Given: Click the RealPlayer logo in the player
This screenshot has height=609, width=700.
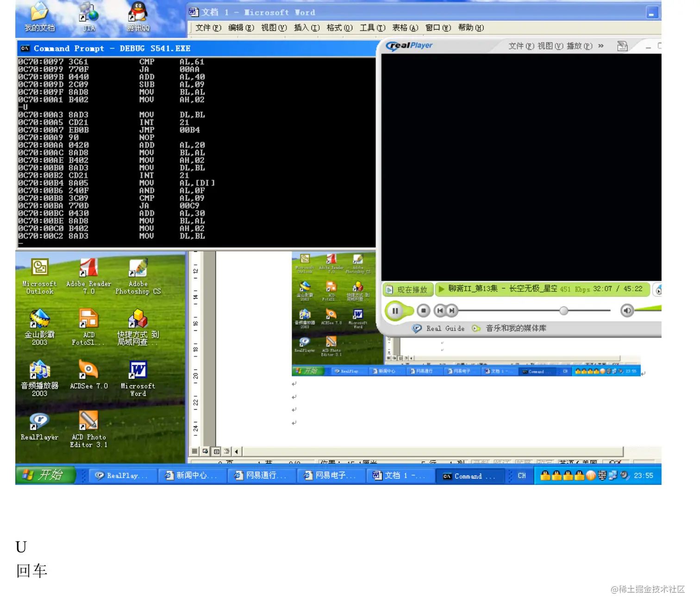Looking at the screenshot, I should tap(409, 45).
